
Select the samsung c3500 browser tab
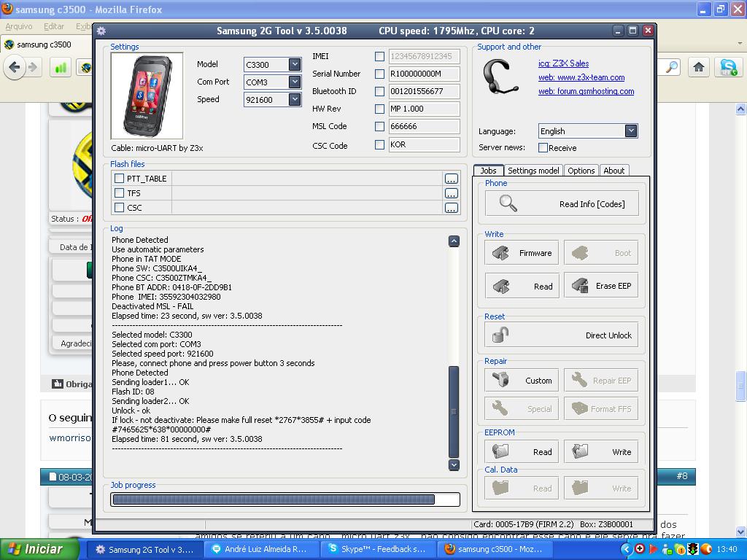click(x=44, y=44)
